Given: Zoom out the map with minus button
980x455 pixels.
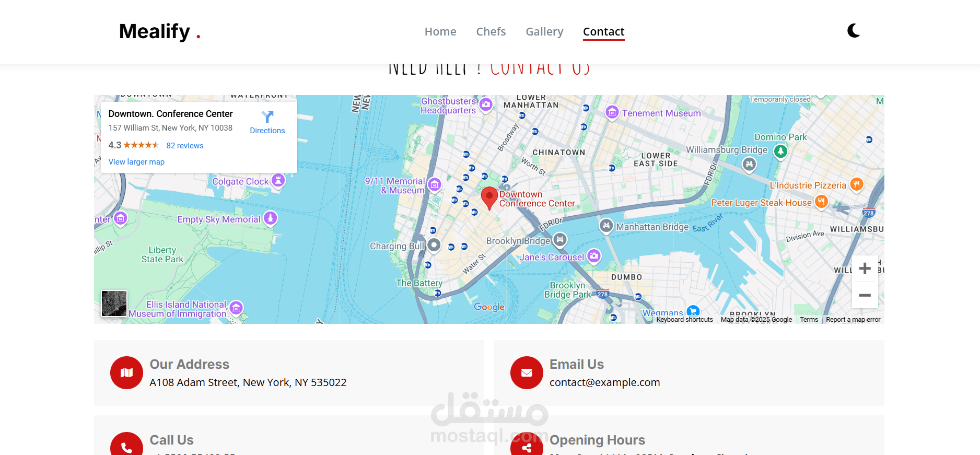Looking at the screenshot, I should [865, 295].
